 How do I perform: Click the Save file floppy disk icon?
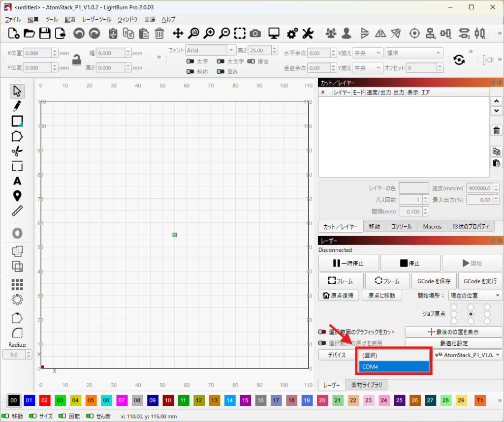(x=45, y=33)
